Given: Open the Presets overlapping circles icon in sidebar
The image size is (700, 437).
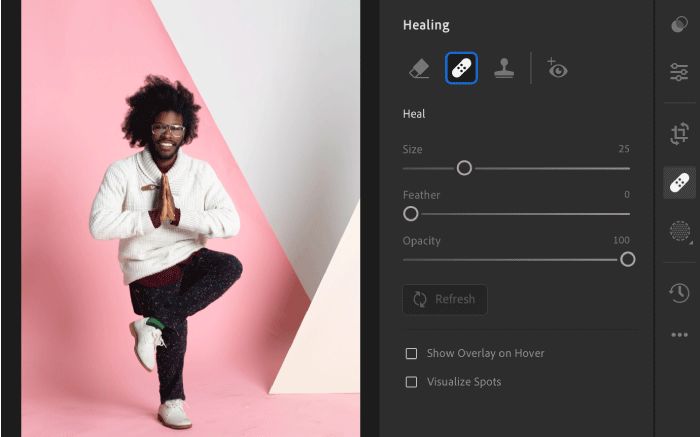Looking at the screenshot, I should point(679,25).
